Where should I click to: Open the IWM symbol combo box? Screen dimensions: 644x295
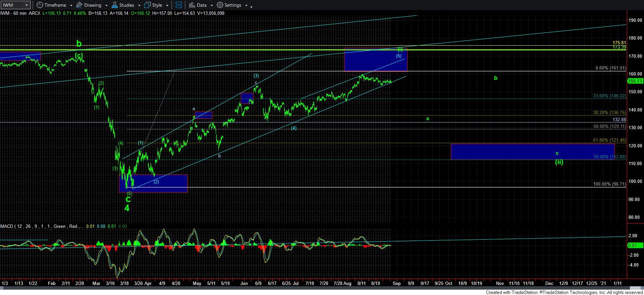(x=15, y=5)
